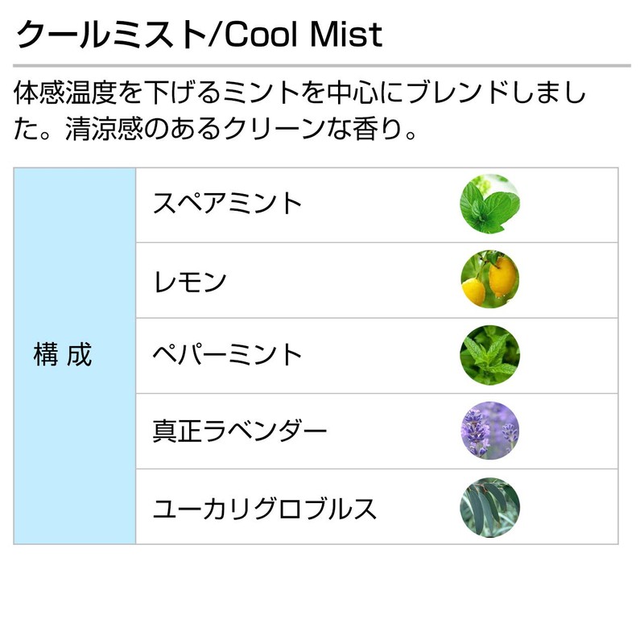The image size is (644, 644).
Task: Click the purple lavender flower image
Action: tap(489, 431)
